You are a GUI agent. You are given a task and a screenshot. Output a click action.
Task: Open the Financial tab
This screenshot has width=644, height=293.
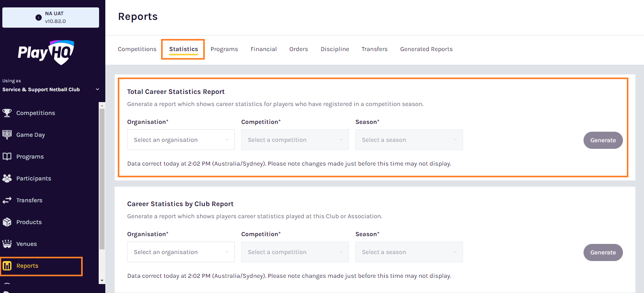click(264, 49)
